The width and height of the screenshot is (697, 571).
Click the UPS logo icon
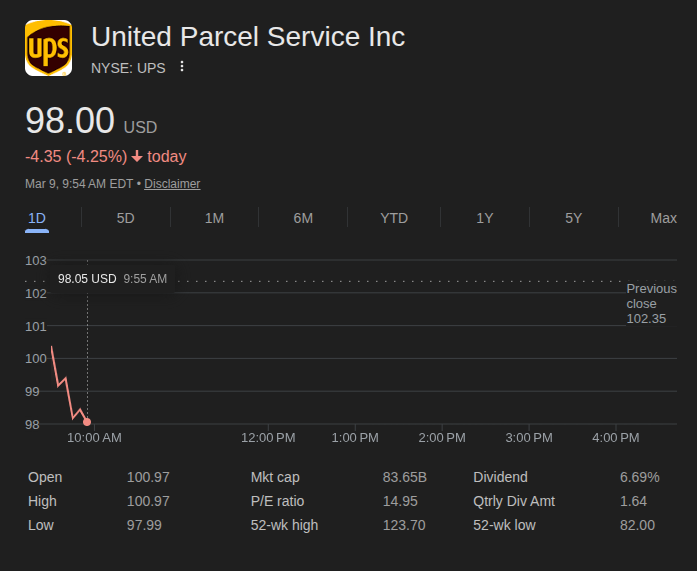pos(48,48)
